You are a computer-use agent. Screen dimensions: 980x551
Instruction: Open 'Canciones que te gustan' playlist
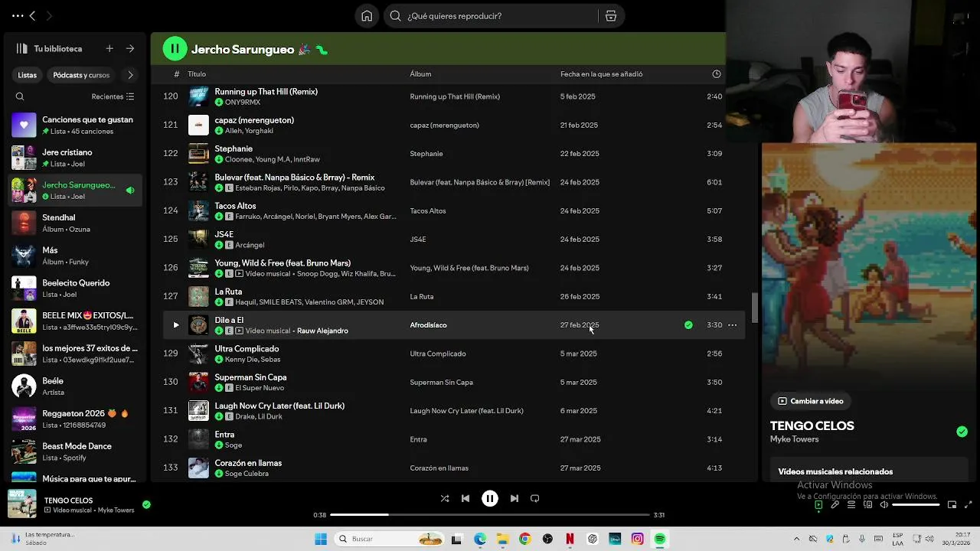tap(74, 125)
